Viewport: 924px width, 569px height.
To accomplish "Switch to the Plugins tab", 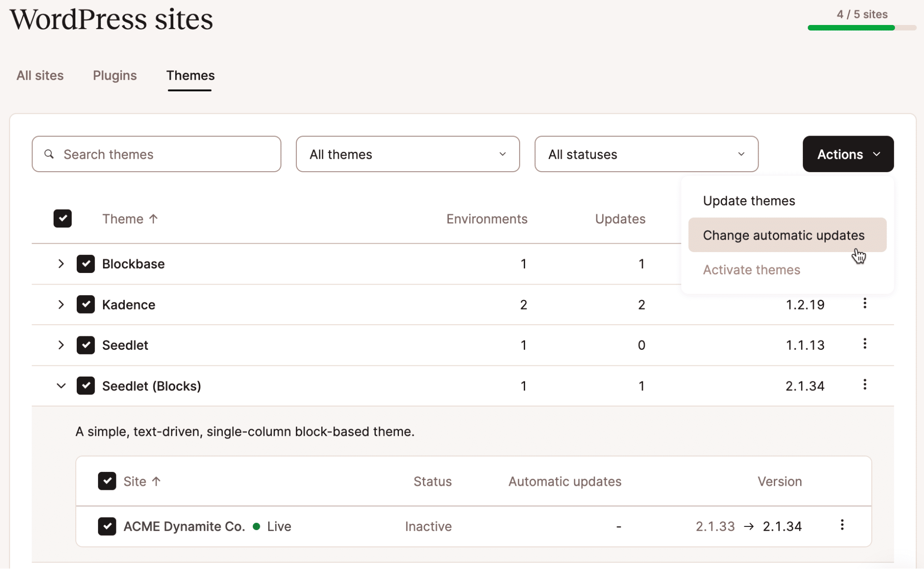I will point(114,75).
